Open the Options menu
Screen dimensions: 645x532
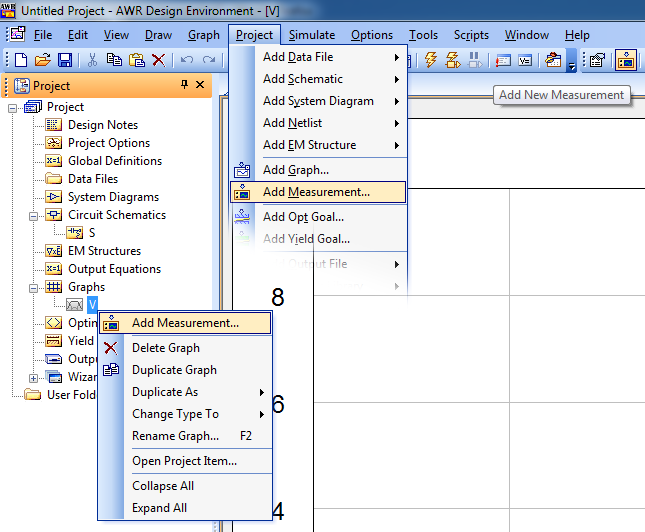372,35
